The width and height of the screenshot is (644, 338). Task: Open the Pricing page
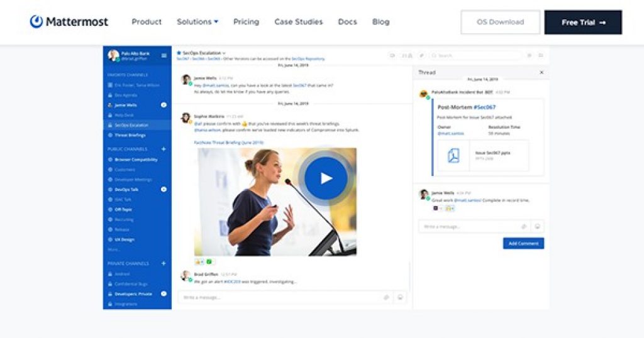click(x=246, y=22)
